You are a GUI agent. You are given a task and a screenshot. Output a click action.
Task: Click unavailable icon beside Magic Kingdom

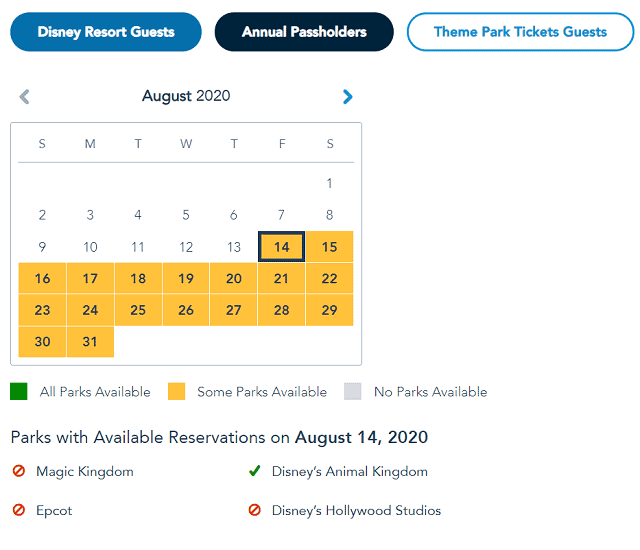tap(19, 471)
